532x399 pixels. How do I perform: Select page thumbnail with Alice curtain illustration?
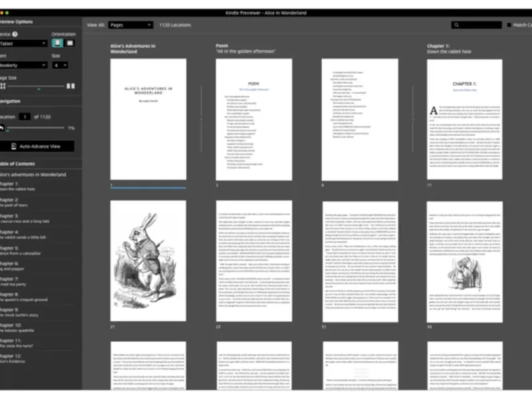tap(464, 262)
